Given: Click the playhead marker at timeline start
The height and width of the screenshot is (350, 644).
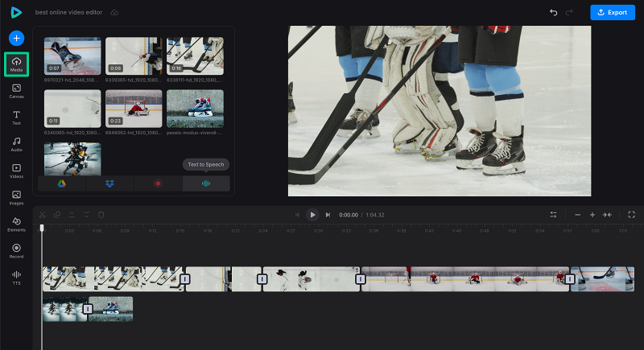Looking at the screenshot, I should pyautogui.click(x=42, y=228).
